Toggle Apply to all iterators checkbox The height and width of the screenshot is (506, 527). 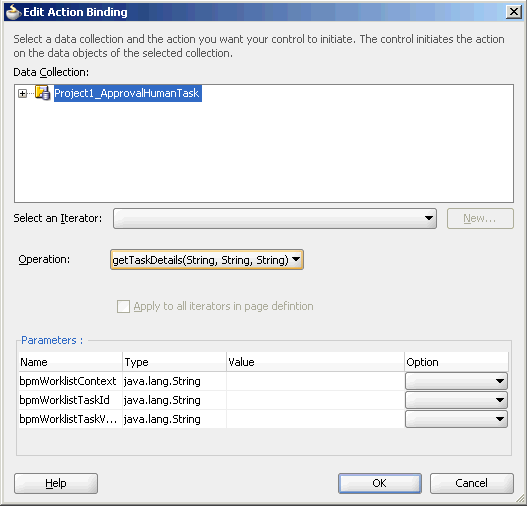pyautogui.click(x=123, y=306)
